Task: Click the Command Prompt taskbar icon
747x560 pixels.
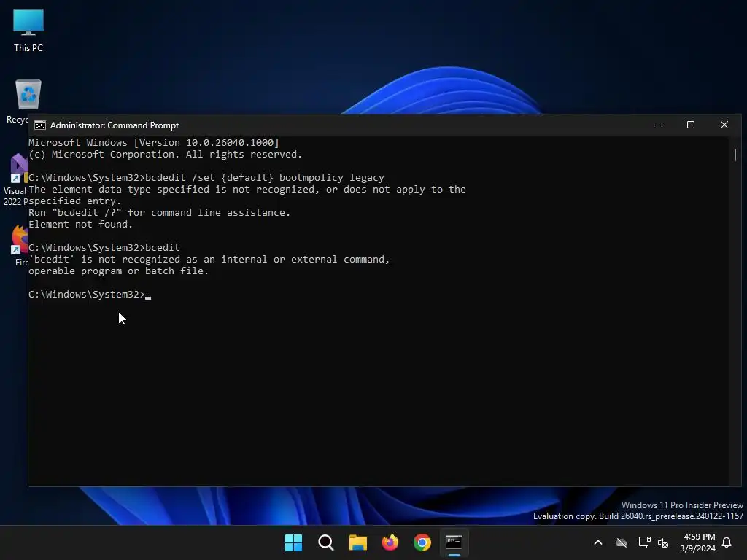Action: tap(454, 542)
